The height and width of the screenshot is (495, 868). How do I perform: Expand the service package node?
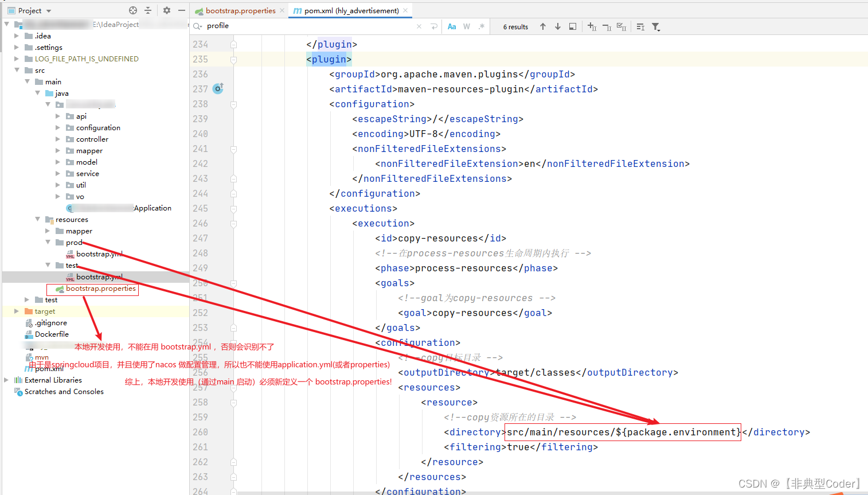57,173
